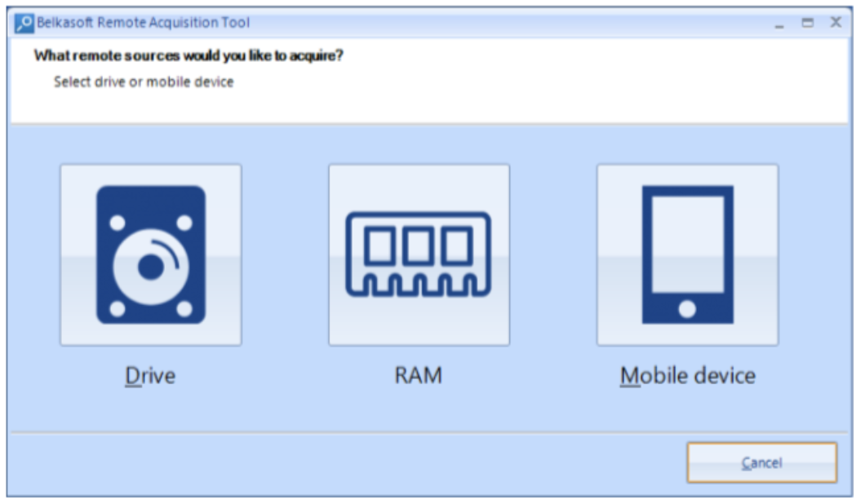Click the platter circle on the Drive icon

pos(151,267)
